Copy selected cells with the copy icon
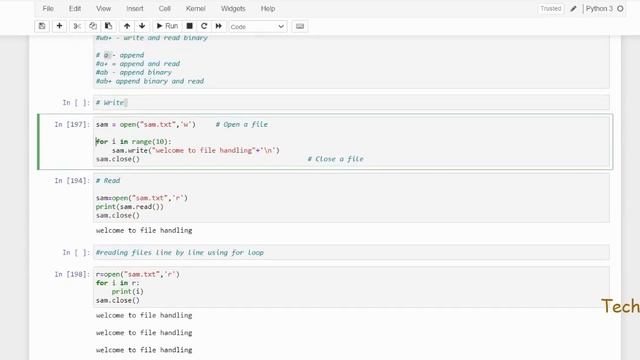This screenshot has width=640, height=360. click(x=93, y=26)
